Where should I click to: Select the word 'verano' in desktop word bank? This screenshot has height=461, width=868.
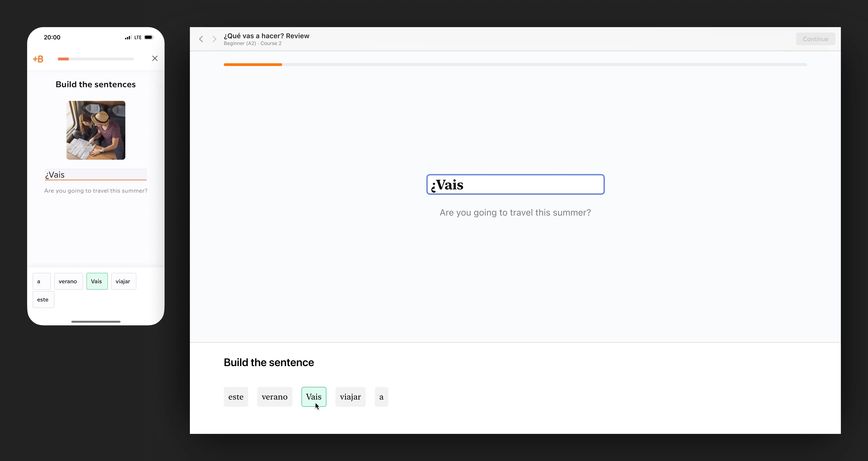[x=275, y=397]
